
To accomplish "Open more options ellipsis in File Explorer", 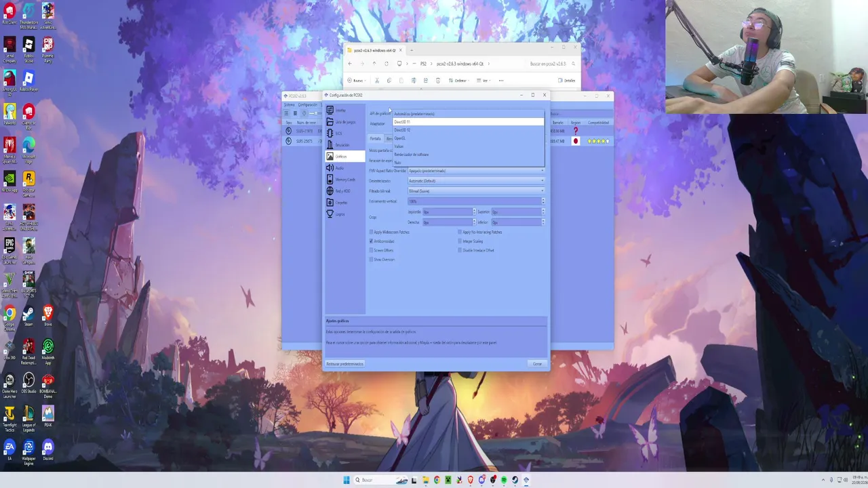I will (x=501, y=81).
